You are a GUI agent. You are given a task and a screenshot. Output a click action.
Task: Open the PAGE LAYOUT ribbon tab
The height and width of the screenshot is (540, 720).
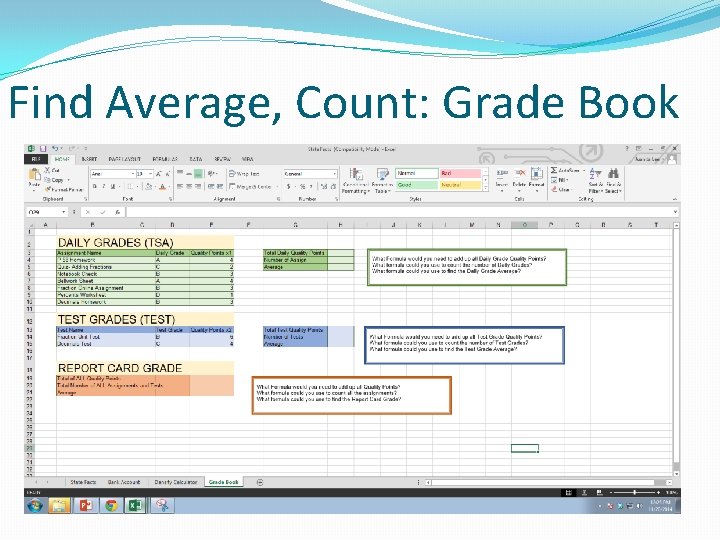tap(124, 159)
